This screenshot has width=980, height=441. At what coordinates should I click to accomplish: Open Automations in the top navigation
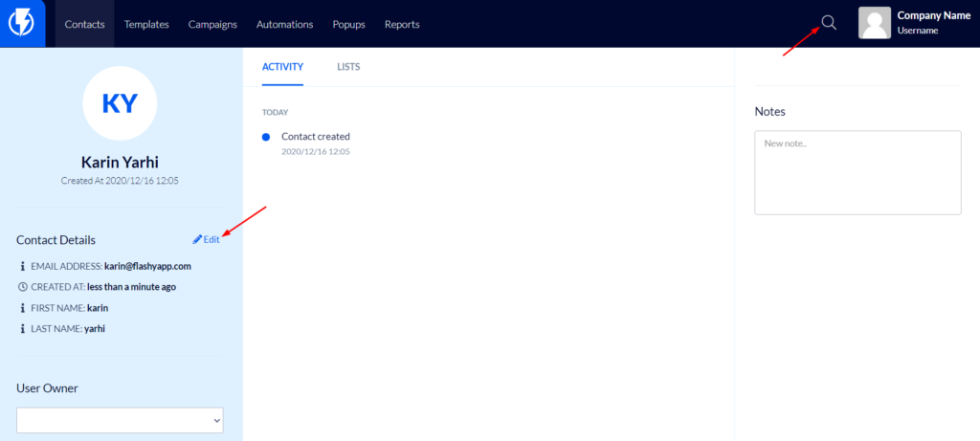click(284, 24)
